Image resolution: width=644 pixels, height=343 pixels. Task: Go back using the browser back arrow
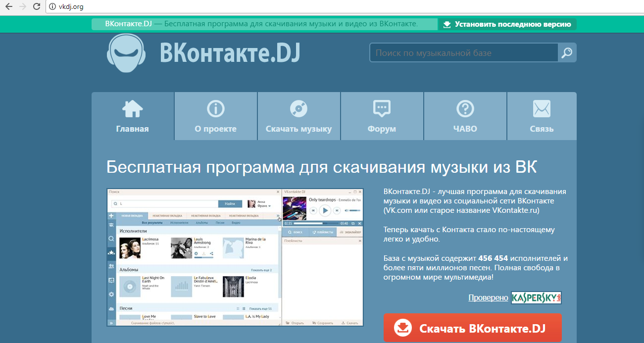pyautogui.click(x=8, y=6)
